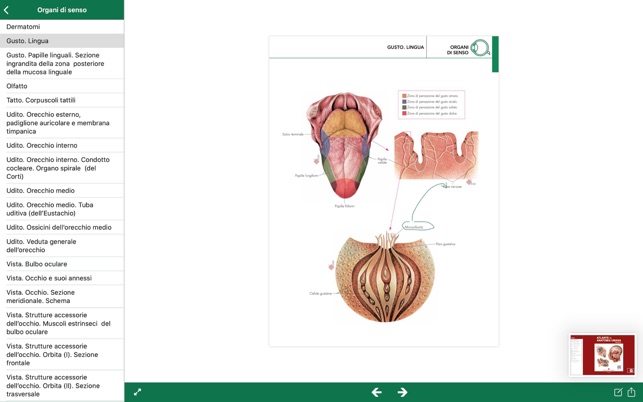The width and height of the screenshot is (643, 402).
Task: Click the papilla cross-section illustration
Action: coord(436,155)
